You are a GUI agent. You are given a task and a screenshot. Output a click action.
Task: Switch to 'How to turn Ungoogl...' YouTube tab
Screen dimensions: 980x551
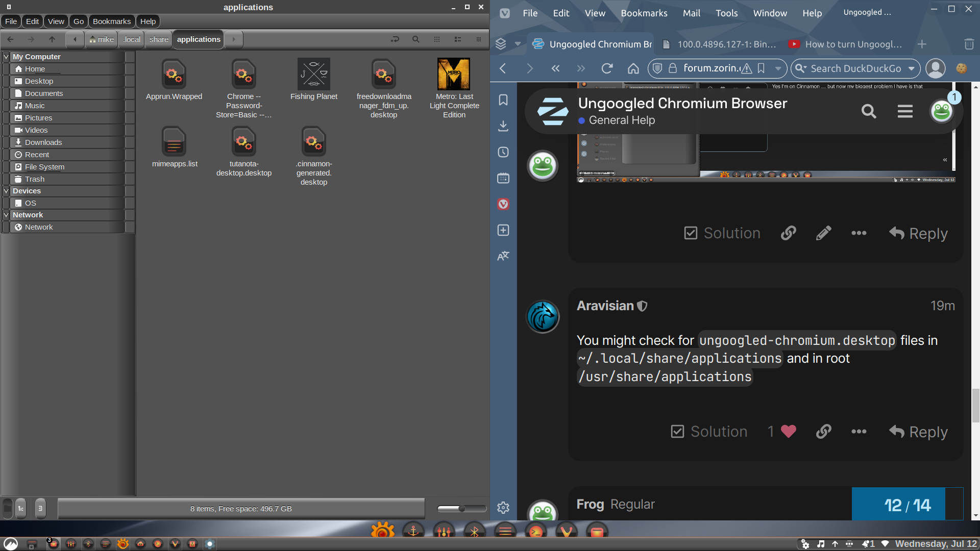coord(846,44)
